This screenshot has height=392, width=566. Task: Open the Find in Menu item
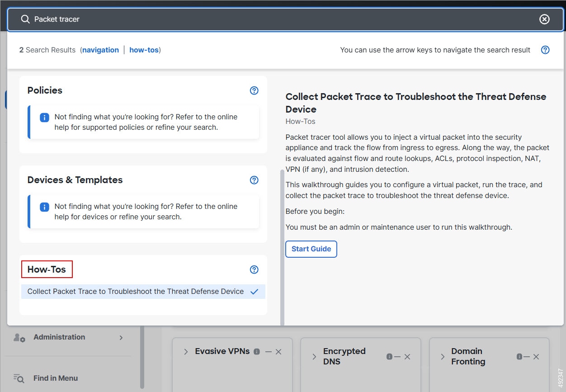[x=55, y=378]
